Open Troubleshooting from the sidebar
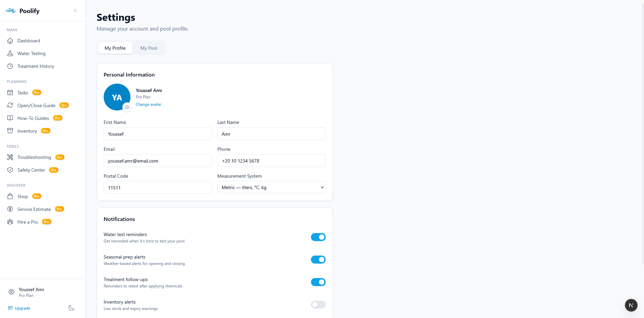Viewport: 644px width, 318px height. 43,157
